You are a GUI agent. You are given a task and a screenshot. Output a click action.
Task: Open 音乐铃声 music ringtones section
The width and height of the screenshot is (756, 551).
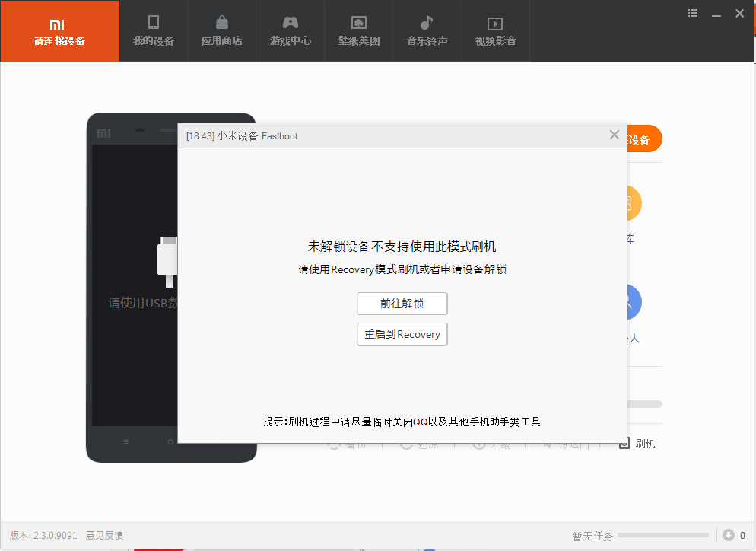click(x=427, y=31)
